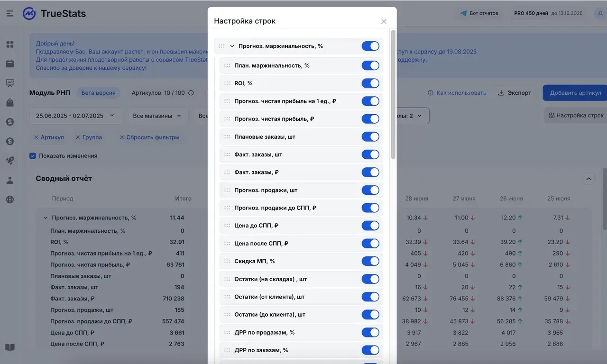Click drag handle of Остатки (от клиента) row
Image resolution: width=607 pixels, height=364 pixels.
(227, 297)
